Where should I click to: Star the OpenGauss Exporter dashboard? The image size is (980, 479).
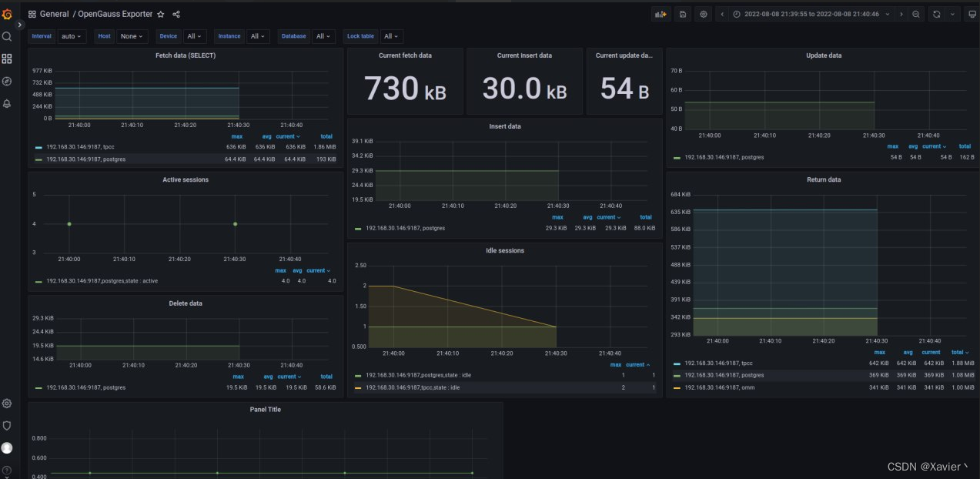click(161, 14)
